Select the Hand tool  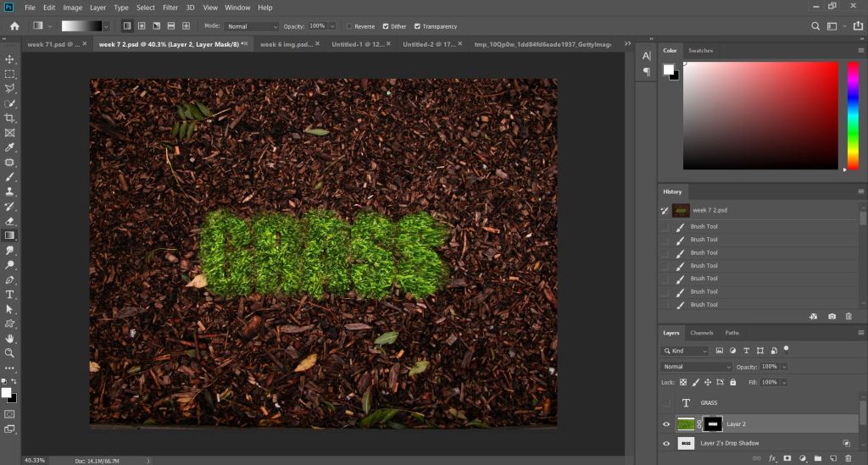10,338
